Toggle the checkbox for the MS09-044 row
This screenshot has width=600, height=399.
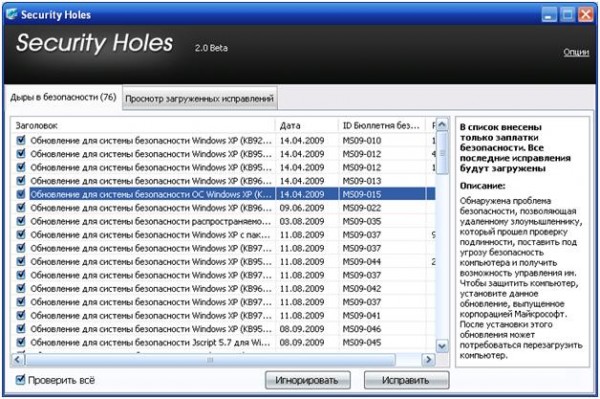tap(21, 261)
